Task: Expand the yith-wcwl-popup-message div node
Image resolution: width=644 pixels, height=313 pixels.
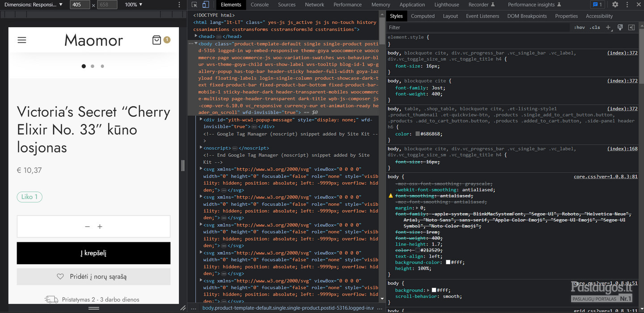Action: coord(201,119)
